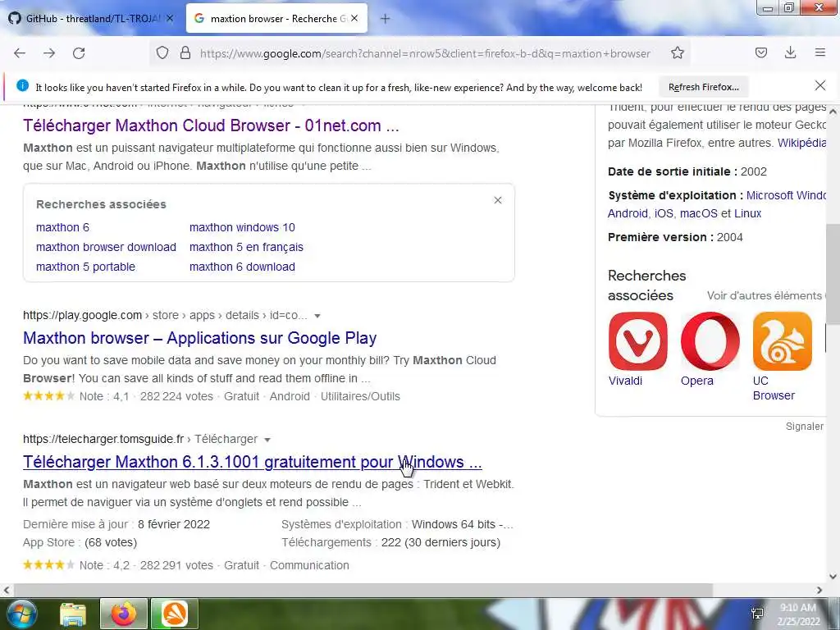Open Télécharger Maxthon 6.1.3.1001 tomsguide result
The height and width of the screenshot is (630, 840).
click(253, 462)
